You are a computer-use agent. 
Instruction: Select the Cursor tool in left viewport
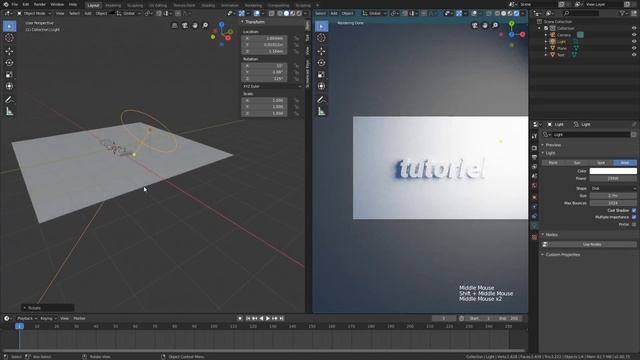tap(9, 38)
